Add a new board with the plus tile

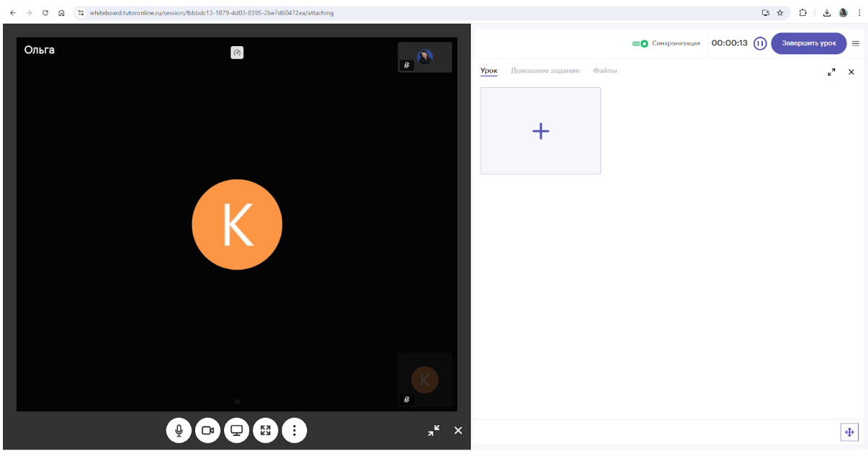click(x=541, y=130)
